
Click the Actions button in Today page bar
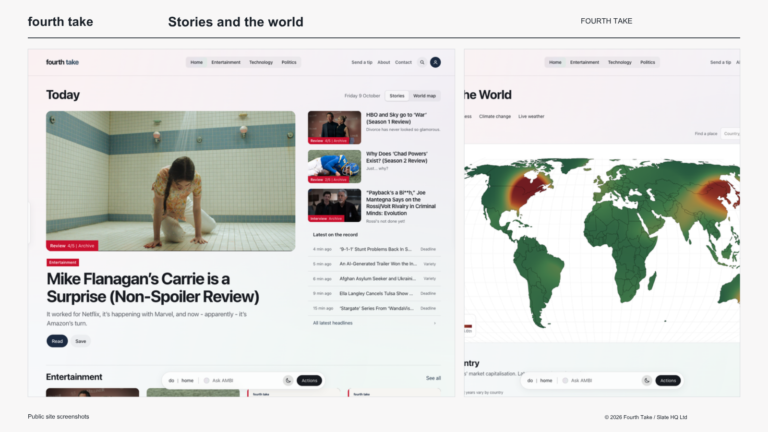point(309,381)
